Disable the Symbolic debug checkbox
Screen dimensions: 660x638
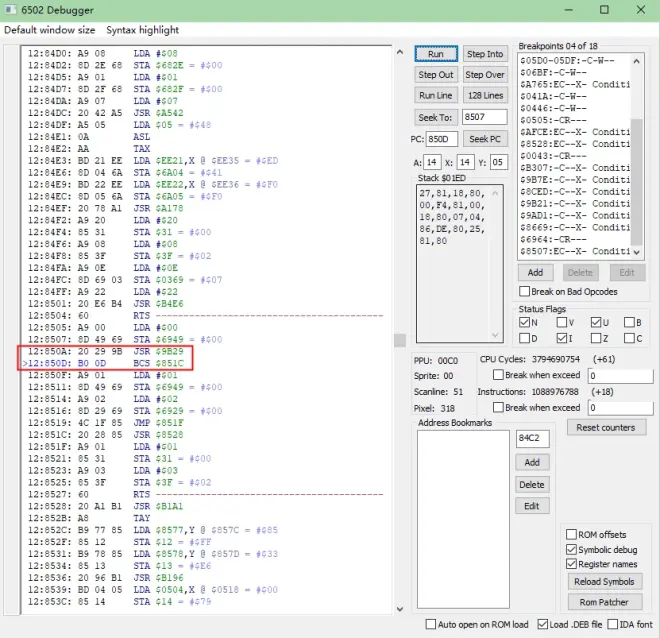(571, 549)
